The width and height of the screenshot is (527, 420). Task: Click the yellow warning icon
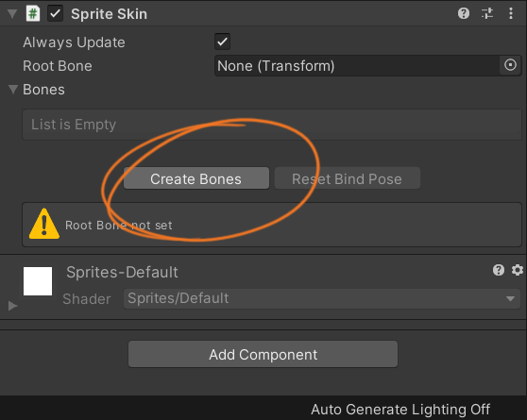(44, 224)
